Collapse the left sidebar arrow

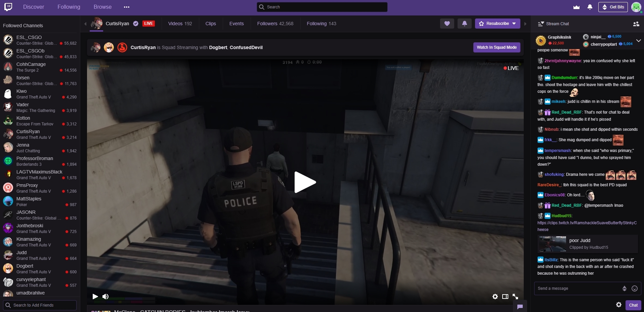coord(85,24)
